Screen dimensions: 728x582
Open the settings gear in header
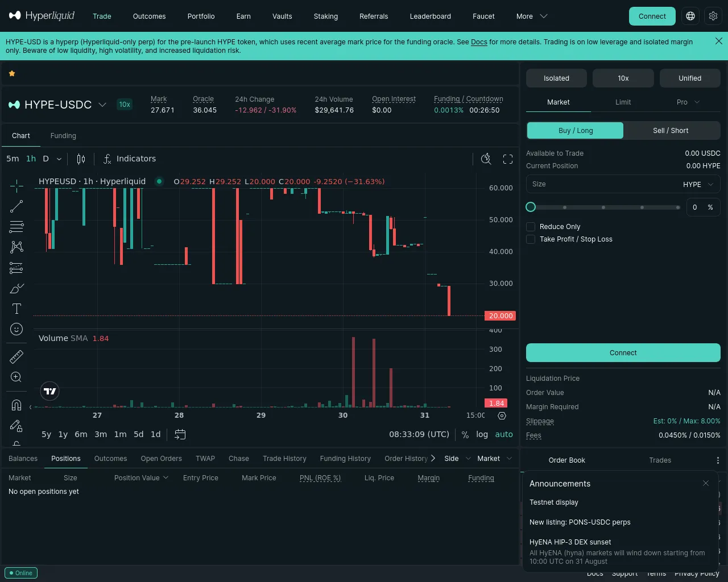click(x=713, y=16)
